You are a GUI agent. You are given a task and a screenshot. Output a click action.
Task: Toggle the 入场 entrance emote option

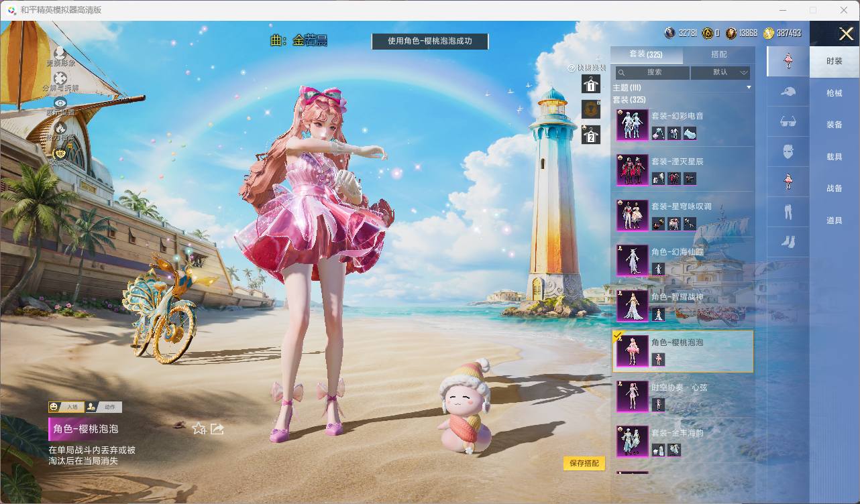[66, 407]
